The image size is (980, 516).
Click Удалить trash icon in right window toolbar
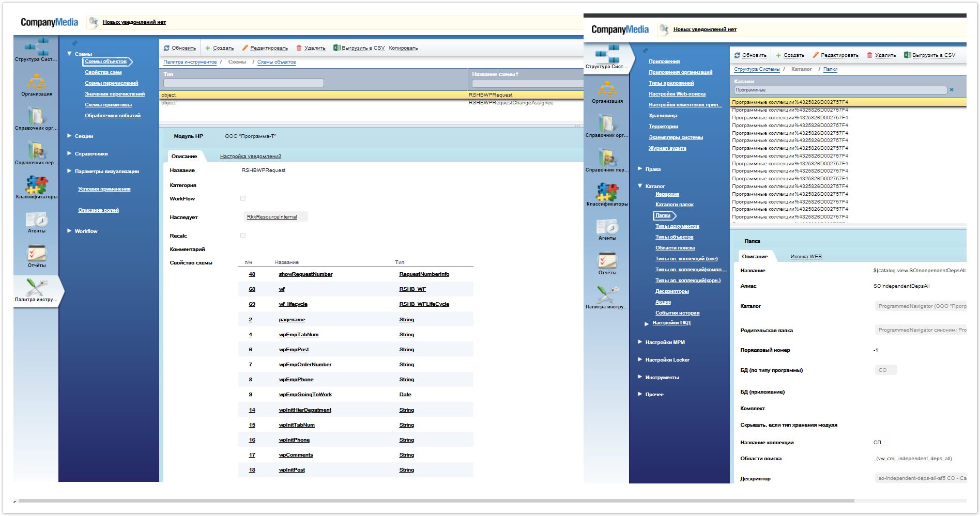869,55
